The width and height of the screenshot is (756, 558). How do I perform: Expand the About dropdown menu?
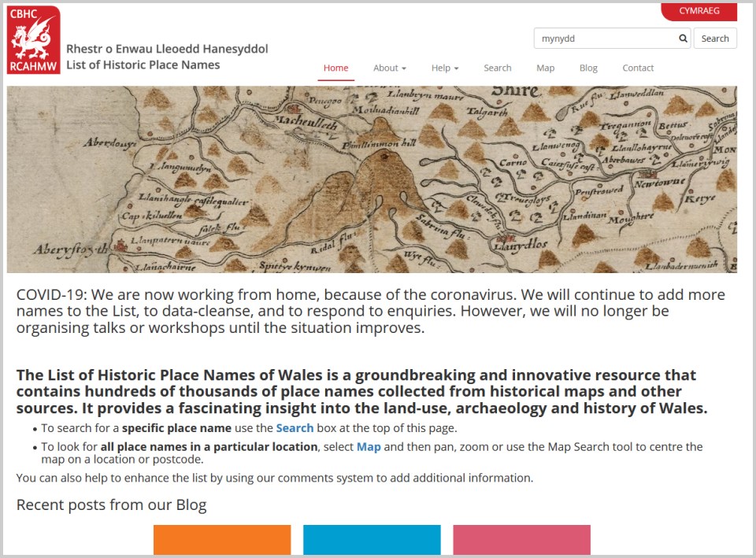coord(390,68)
